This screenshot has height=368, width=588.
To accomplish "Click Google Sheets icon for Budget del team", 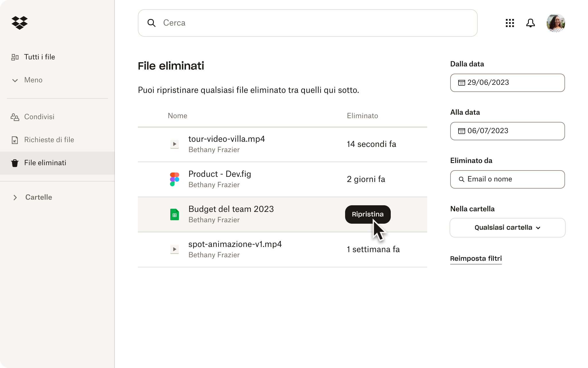I will 175,214.
